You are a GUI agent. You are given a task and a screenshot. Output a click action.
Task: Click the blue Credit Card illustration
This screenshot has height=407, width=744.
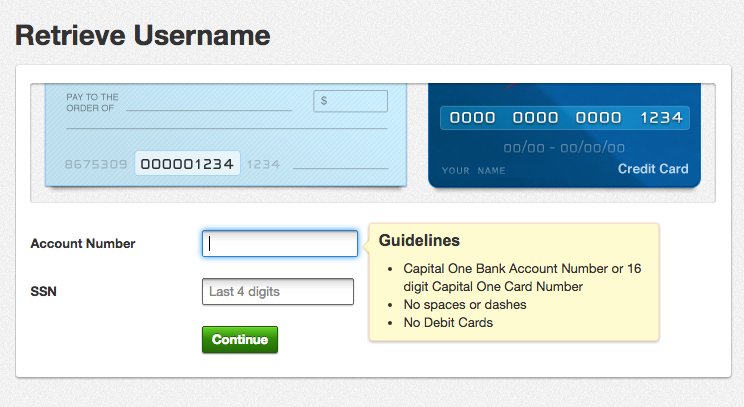[564, 135]
